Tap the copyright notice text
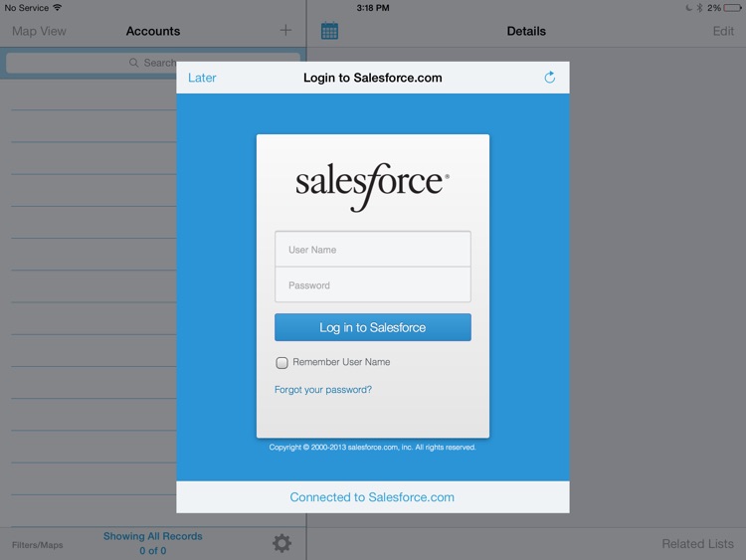This screenshot has width=746, height=560. 373,448
